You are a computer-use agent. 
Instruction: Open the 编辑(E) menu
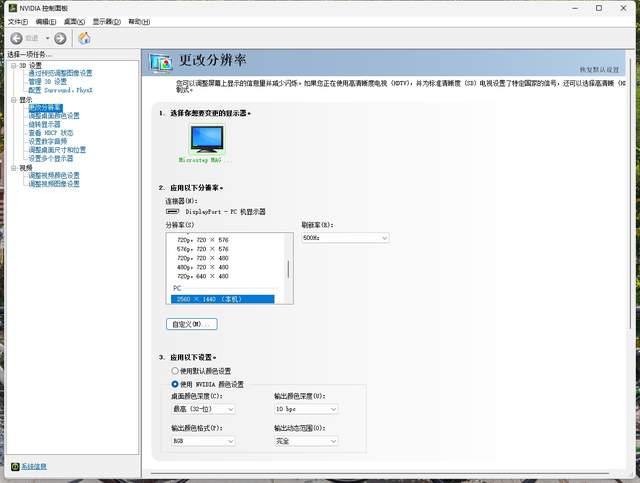pos(46,22)
